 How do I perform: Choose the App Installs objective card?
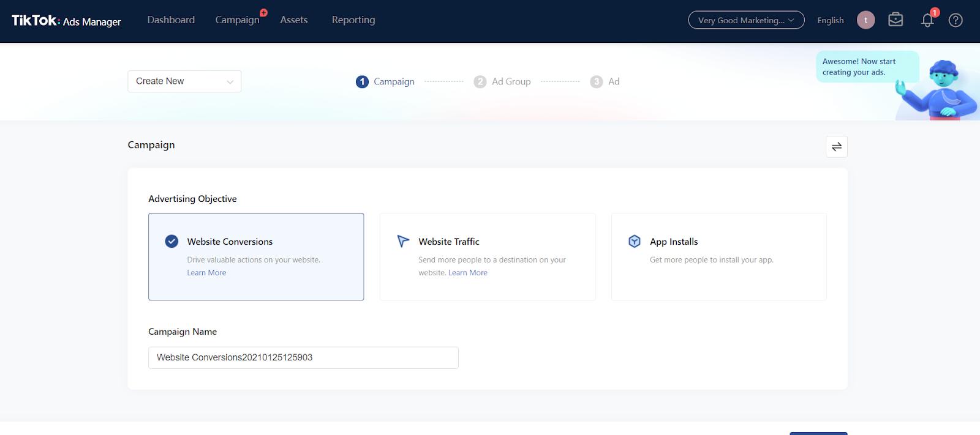tap(719, 256)
